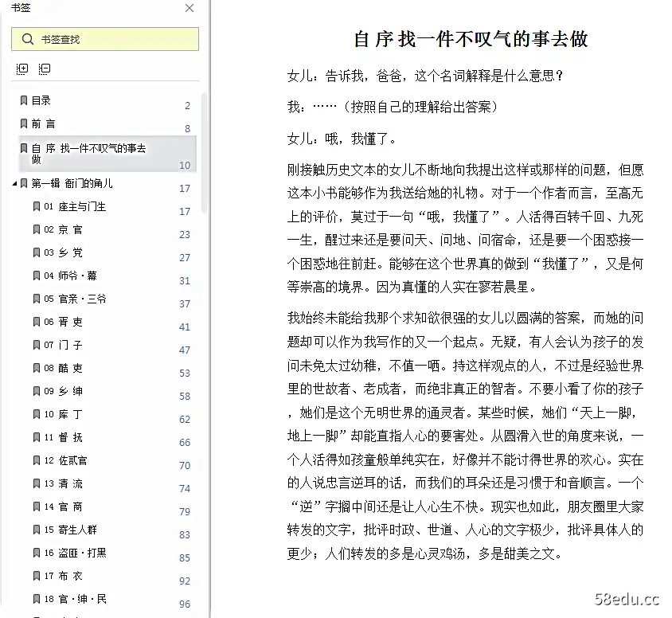Click page number 2 next to 目录

pyautogui.click(x=187, y=106)
